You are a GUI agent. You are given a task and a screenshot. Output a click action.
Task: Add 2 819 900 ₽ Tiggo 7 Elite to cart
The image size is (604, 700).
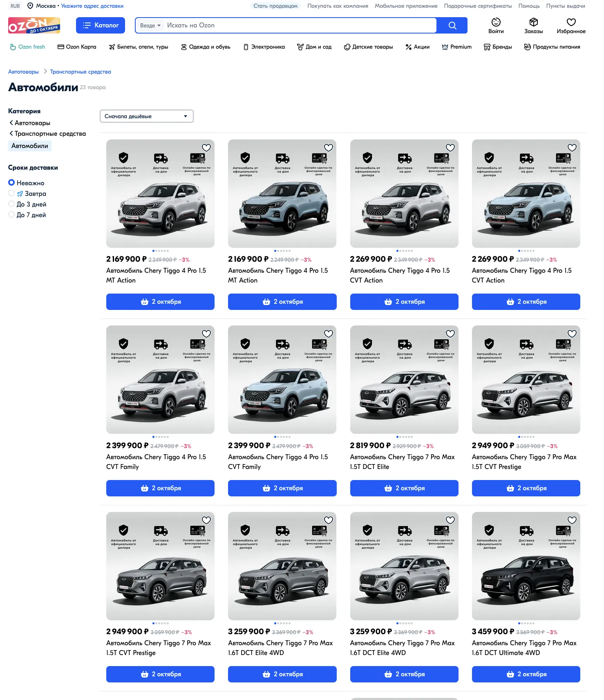pos(404,488)
